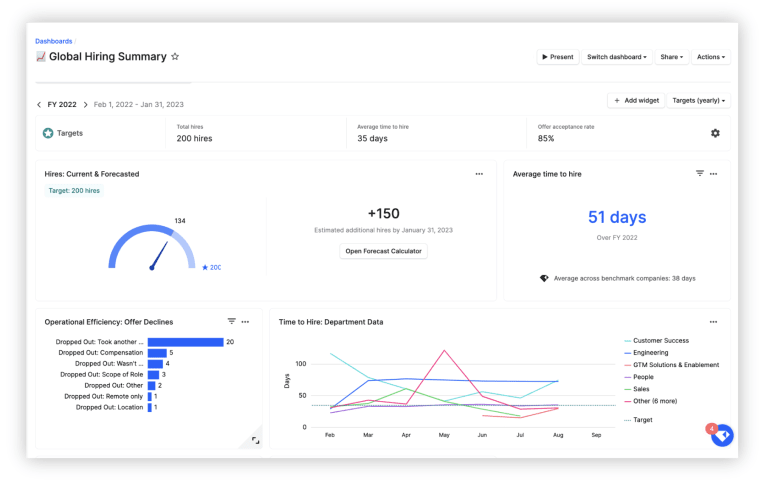Open more options for Average time to hire
767x480 pixels.
pyautogui.click(x=714, y=174)
